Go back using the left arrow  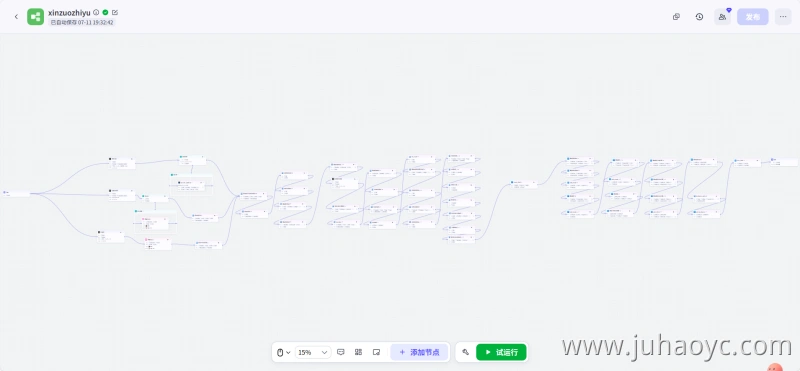pyautogui.click(x=16, y=17)
